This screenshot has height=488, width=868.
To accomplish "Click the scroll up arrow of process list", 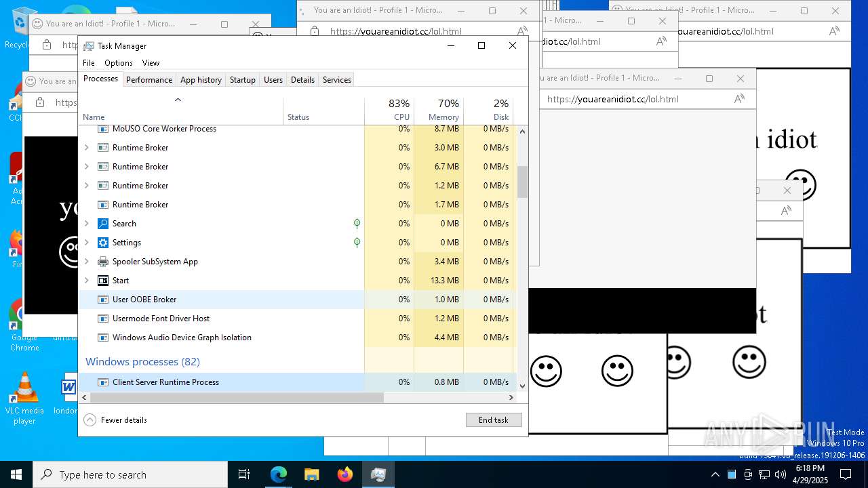I will (522, 131).
